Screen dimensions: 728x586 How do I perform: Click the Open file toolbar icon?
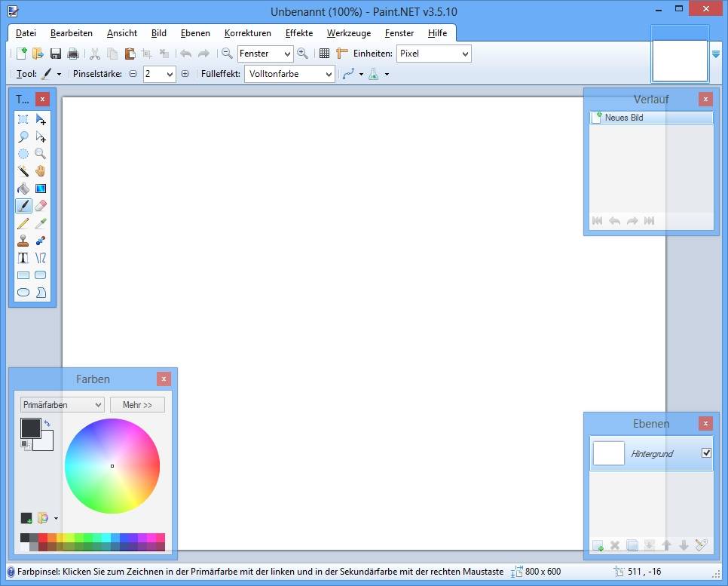(x=38, y=54)
